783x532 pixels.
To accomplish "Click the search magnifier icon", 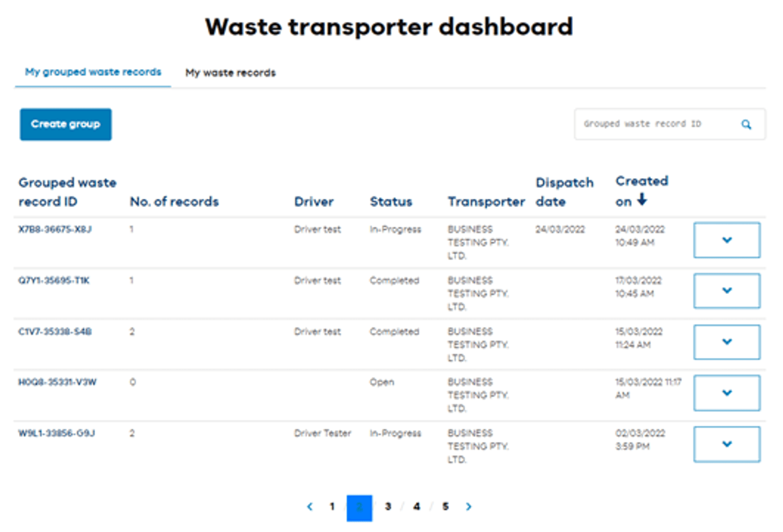I will [746, 124].
